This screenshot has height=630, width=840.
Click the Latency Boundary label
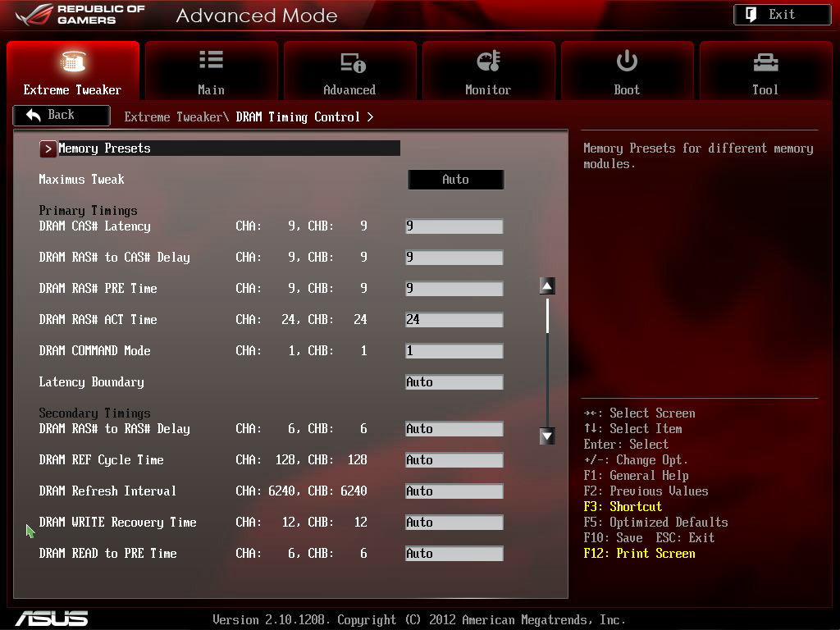coord(92,382)
